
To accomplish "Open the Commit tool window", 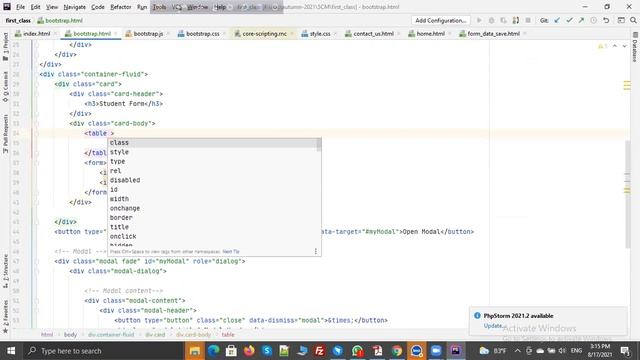I will point(5,86).
